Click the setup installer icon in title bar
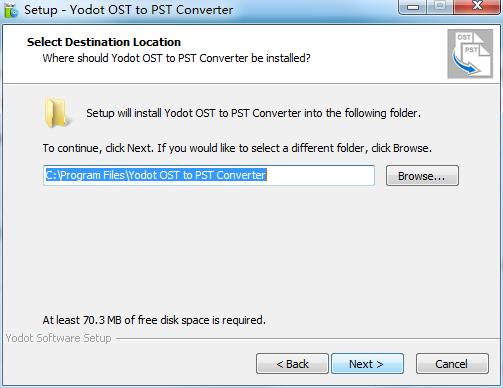The image size is (503, 388). coord(11,10)
